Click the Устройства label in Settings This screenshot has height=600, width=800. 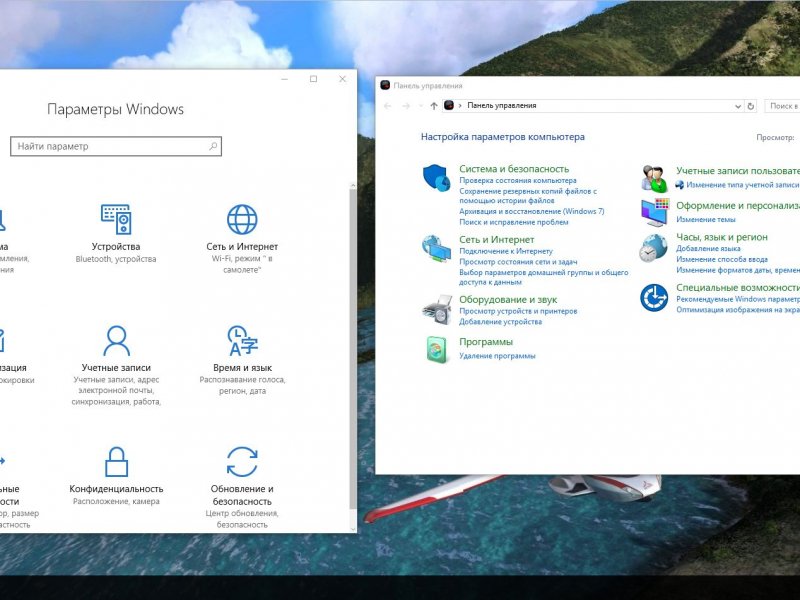tap(116, 246)
